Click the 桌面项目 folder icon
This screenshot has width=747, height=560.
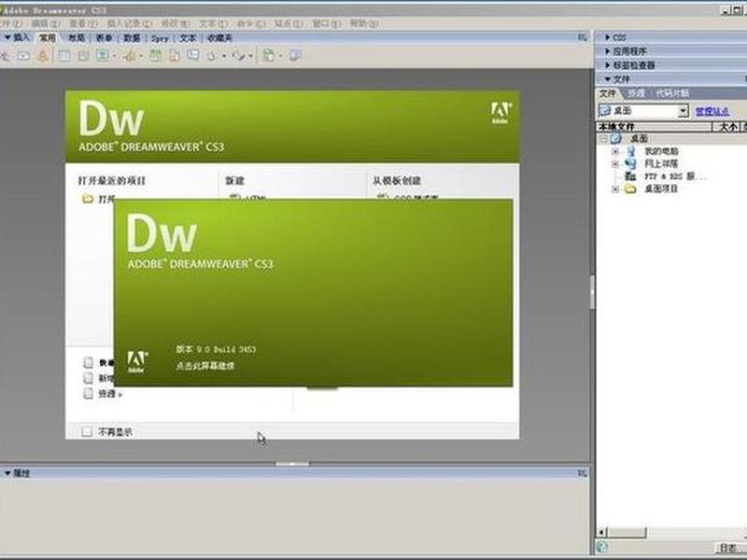point(631,189)
